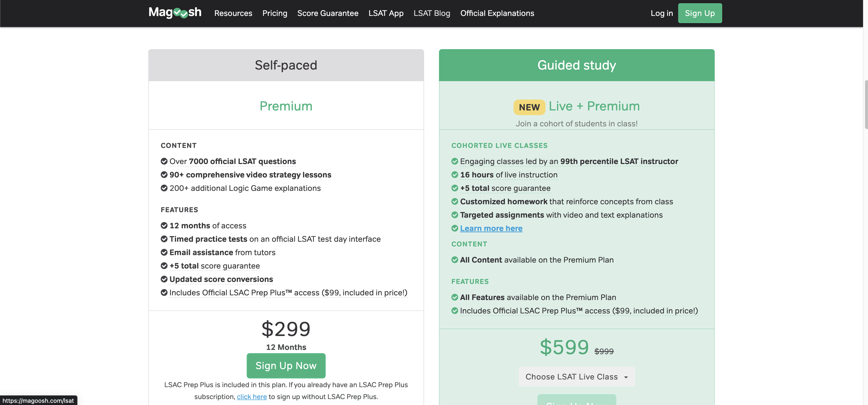Click checkmark icon beside Email assistance from tutors
The width and height of the screenshot is (868, 405).
164,252
